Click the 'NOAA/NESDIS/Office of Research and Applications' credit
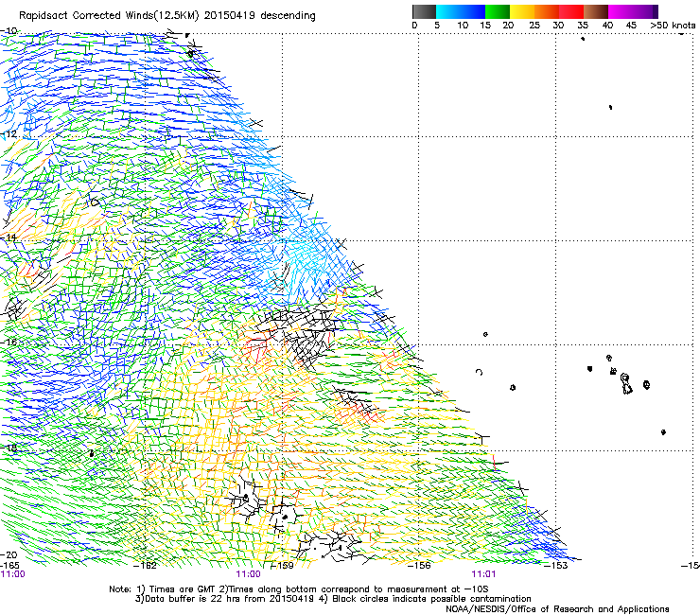Image resolution: width=700 pixels, height=615 pixels. pyautogui.click(x=557, y=609)
